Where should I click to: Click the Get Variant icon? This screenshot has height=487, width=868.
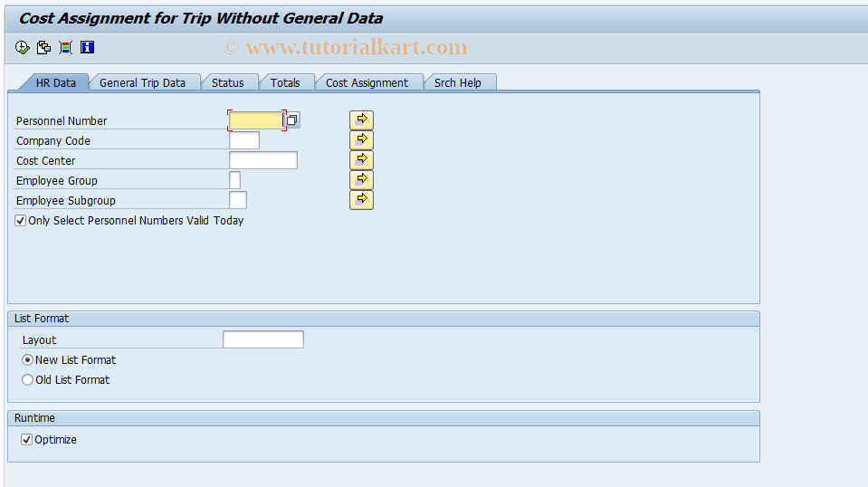pos(43,48)
